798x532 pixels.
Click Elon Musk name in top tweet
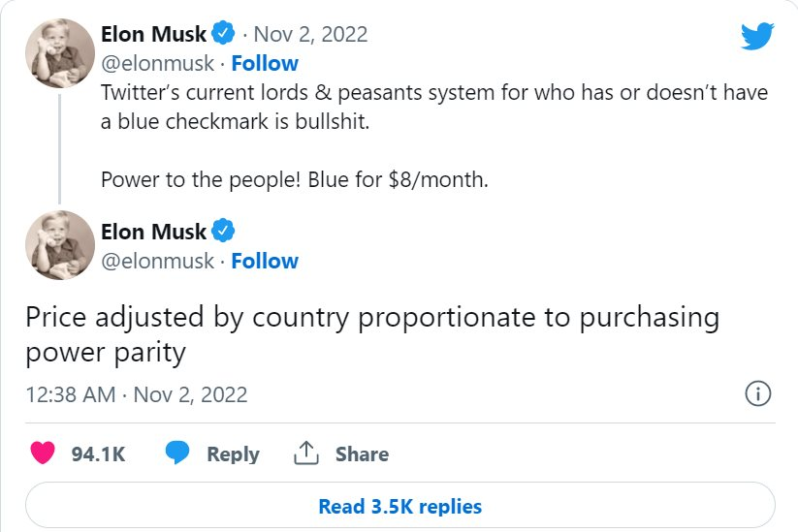click(x=153, y=34)
